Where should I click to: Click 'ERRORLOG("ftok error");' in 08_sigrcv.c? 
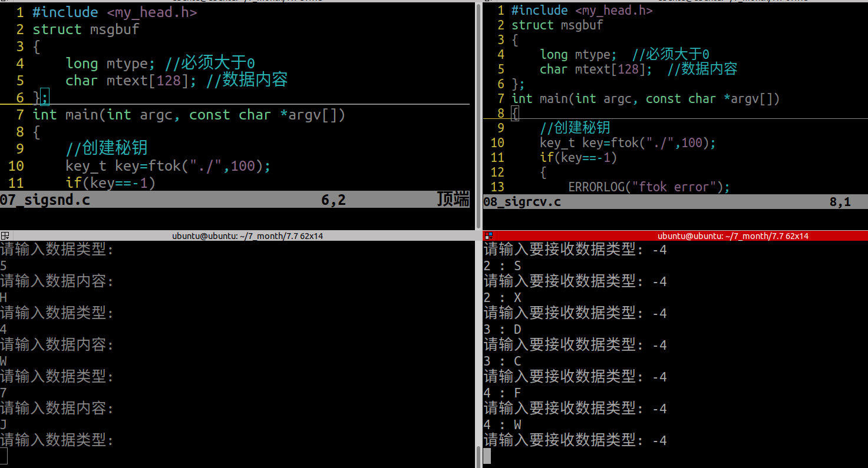[x=649, y=187]
